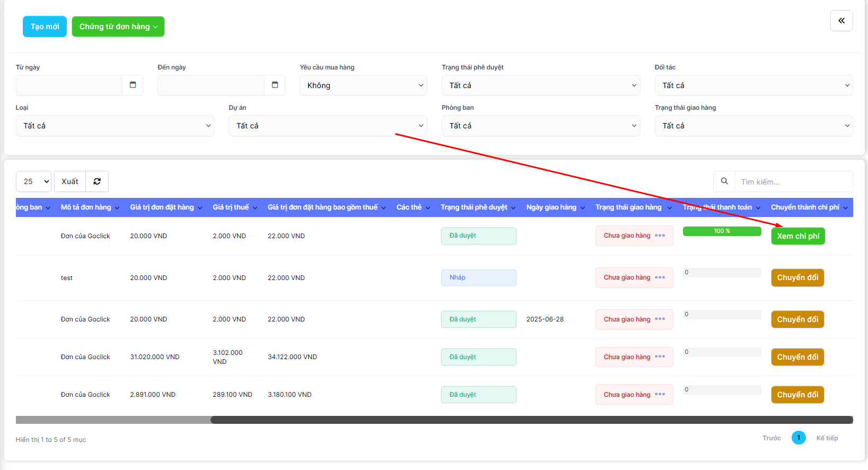Open delivery status dots on 2025-06-28 order

[x=660, y=319]
